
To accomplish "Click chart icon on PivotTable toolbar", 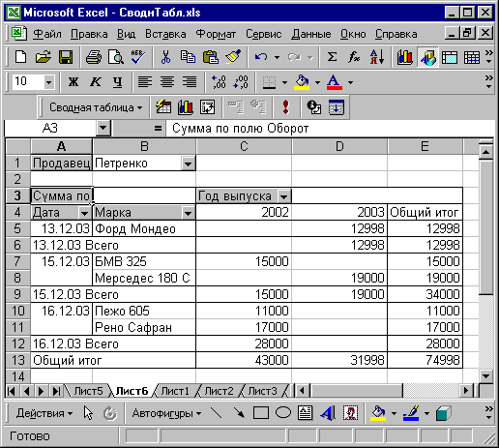I will [x=186, y=107].
